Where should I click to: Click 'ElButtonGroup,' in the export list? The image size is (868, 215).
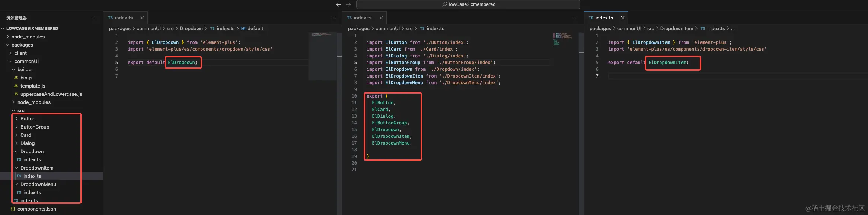coord(390,123)
